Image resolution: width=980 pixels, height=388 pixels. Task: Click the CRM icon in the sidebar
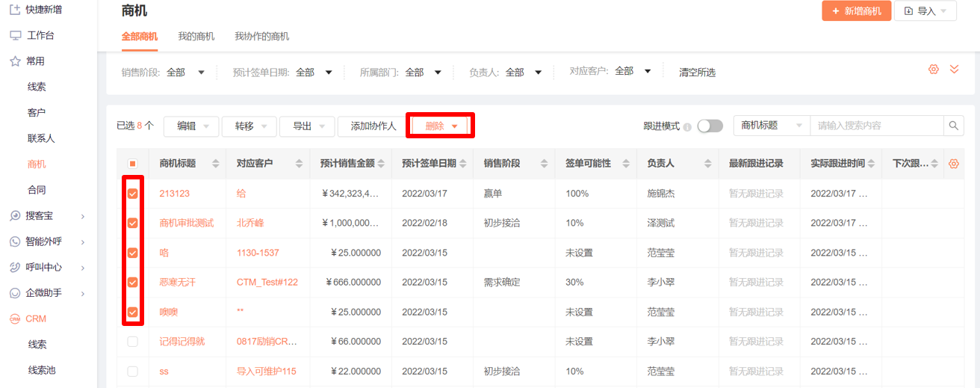(x=15, y=318)
